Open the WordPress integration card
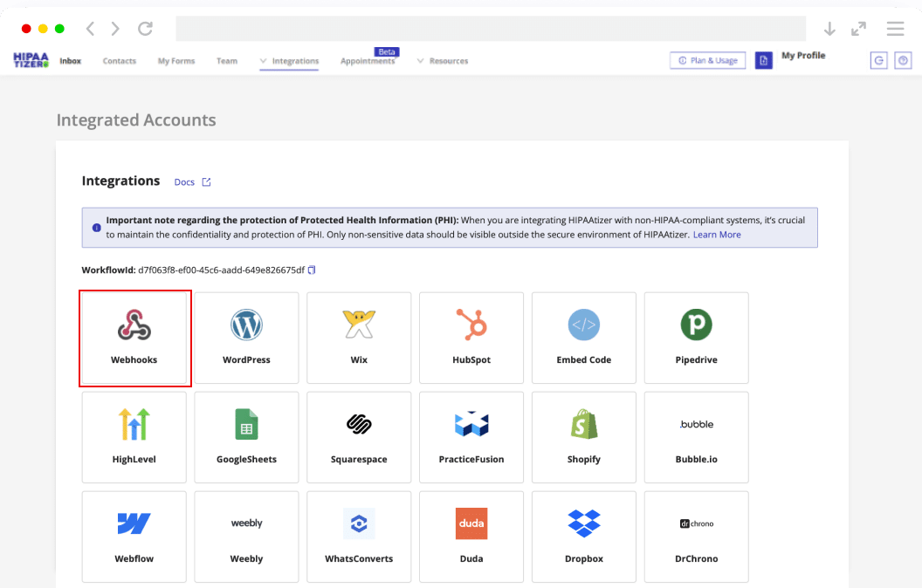Screen dimensions: 922x588 click(x=246, y=338)
